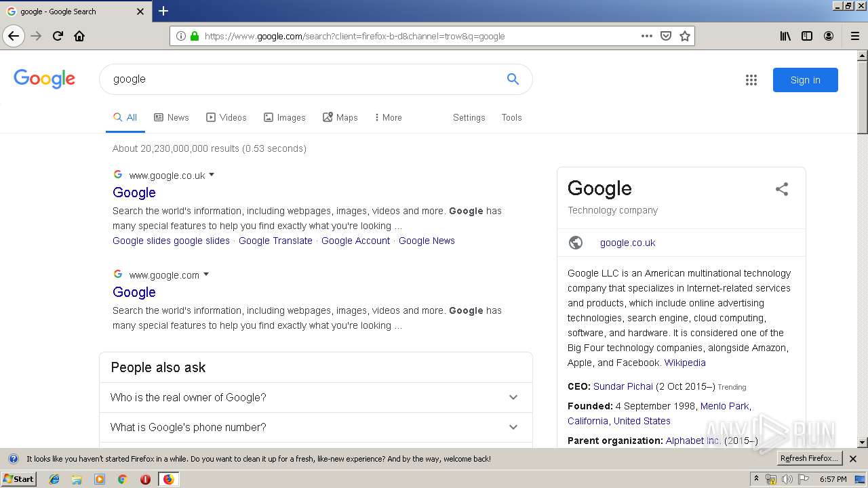Open the search Settings menu

(469, 117)
